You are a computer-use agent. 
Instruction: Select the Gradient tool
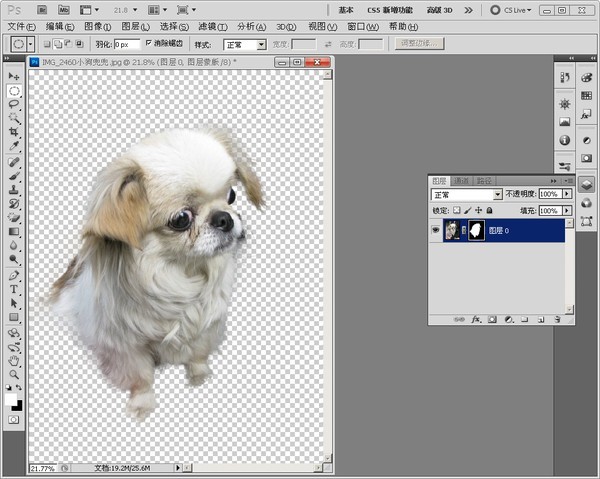14,231
